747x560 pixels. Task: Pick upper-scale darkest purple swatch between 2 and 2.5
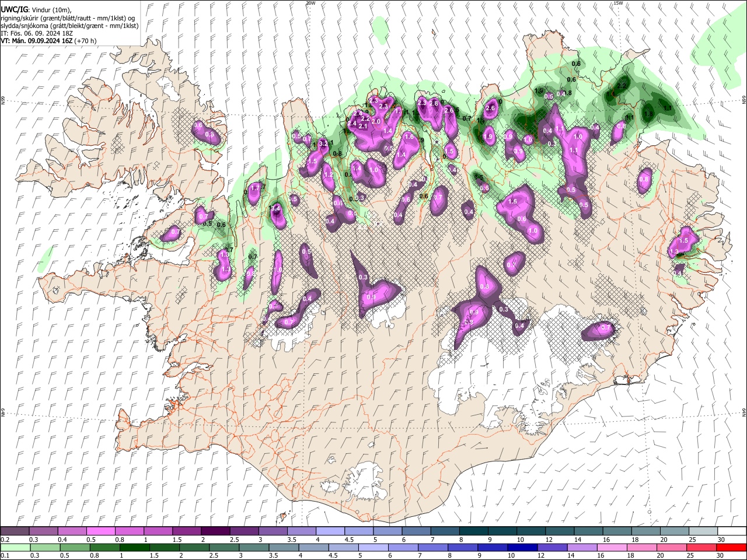click(x=215, y=531)
